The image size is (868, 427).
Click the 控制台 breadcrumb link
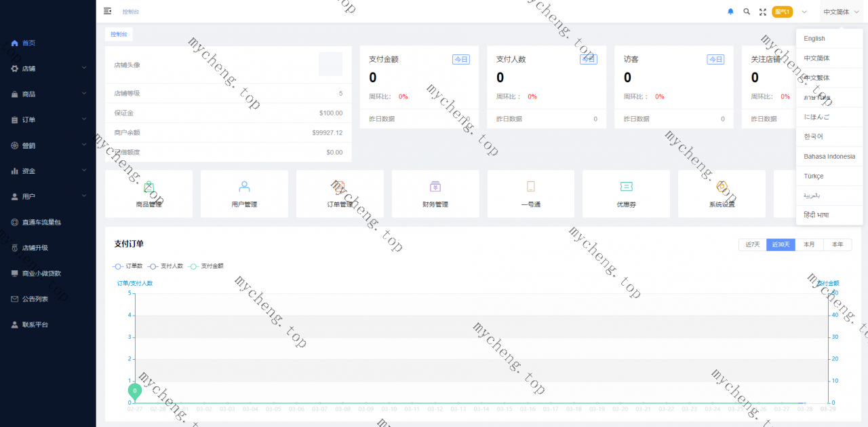coord(130,12)
